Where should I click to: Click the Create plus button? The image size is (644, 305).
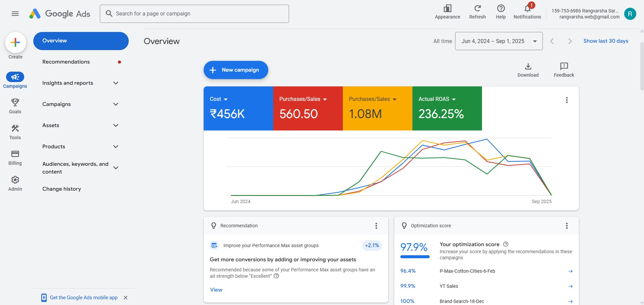pos(15,42)
